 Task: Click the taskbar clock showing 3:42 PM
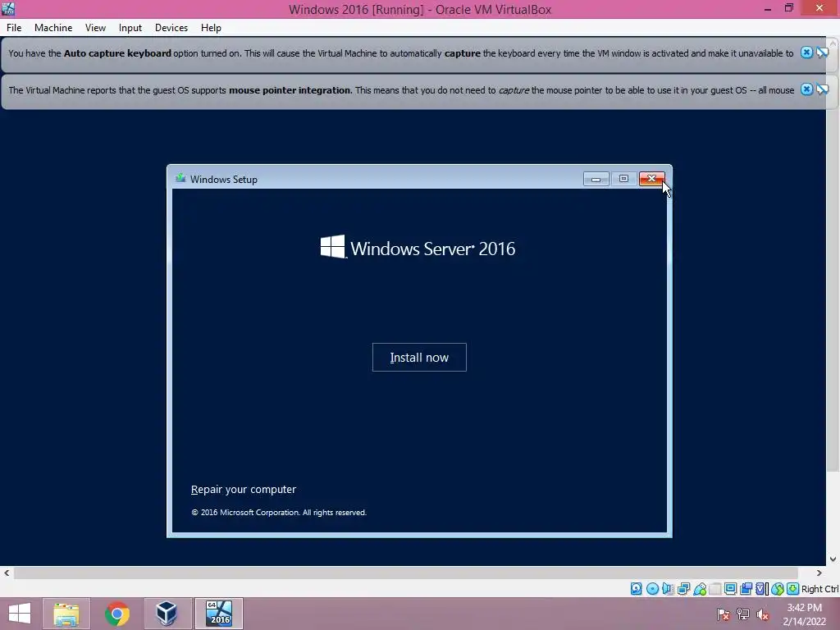pos(804,614)
